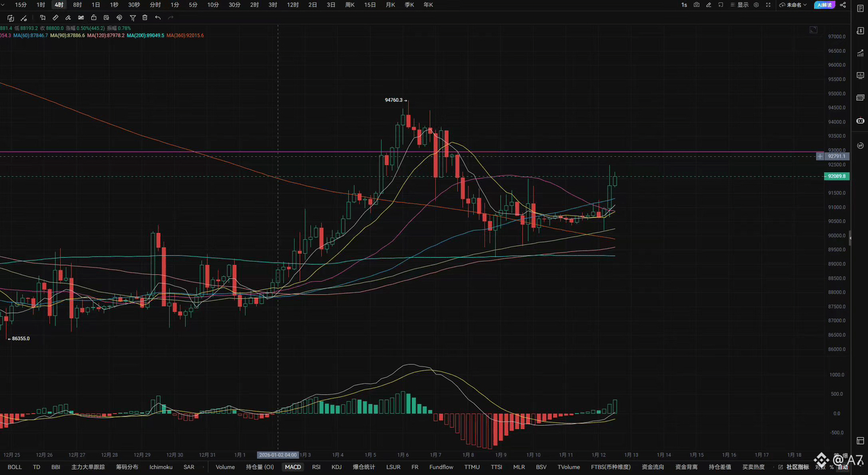The height and width of the screenshot is (475, 868).
Task: Click the candlestick pattern icon in toolbar
Action: [x=81, y=18]
